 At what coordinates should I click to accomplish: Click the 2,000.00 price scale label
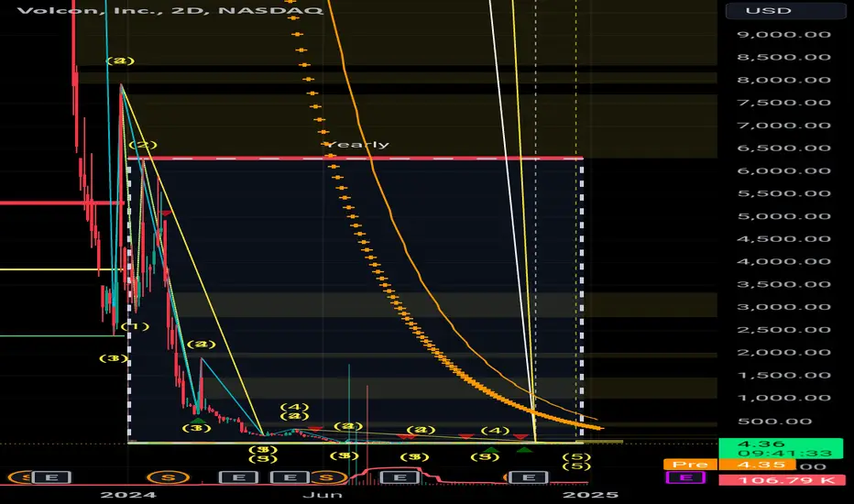(x=783, y=352)
